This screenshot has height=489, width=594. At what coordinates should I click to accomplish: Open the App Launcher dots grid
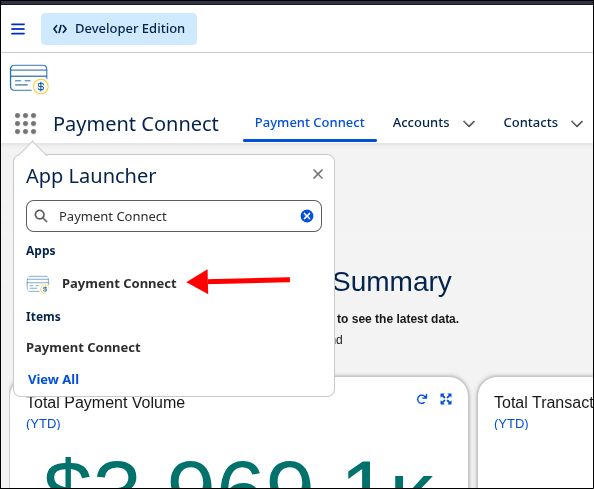pos(25,123)
